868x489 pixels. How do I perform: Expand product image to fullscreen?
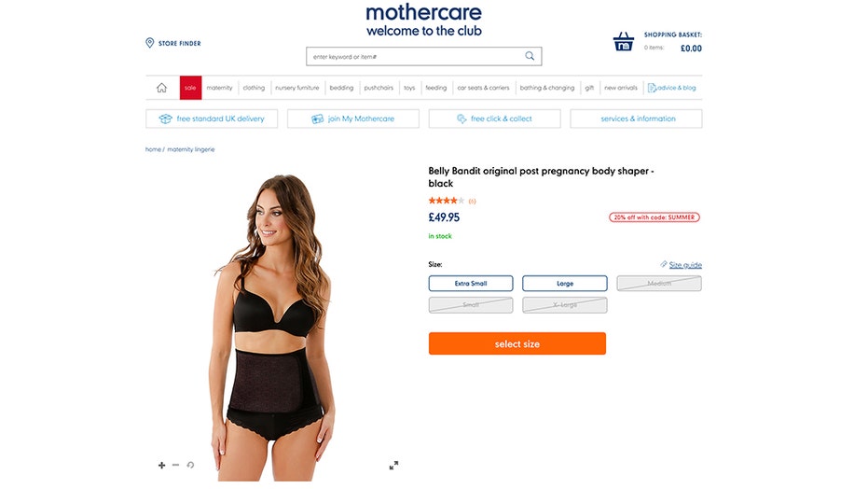(x=393, y=465)
